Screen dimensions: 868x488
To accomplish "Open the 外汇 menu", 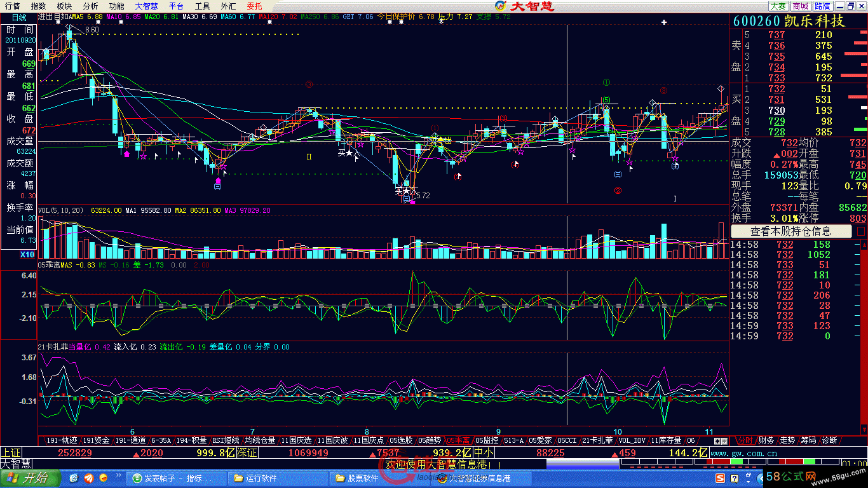I will coord(228,6).
